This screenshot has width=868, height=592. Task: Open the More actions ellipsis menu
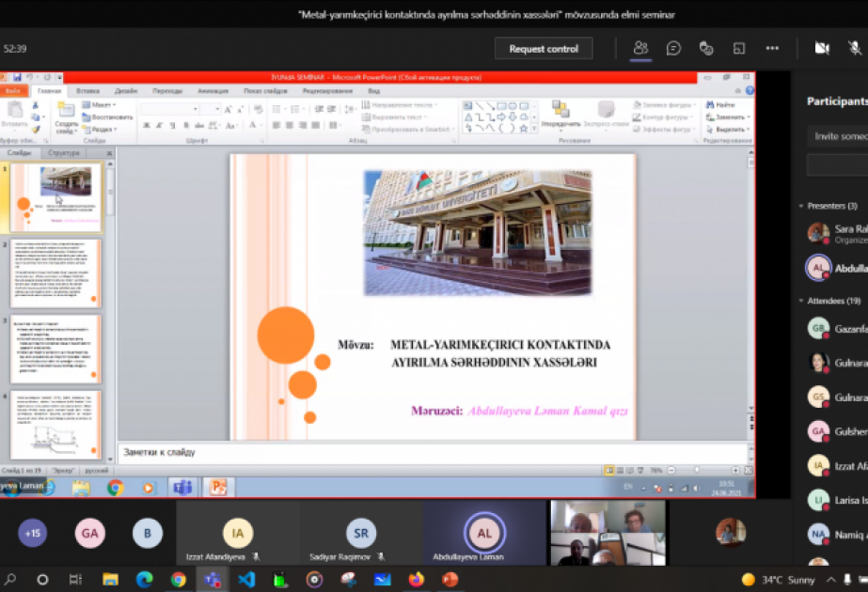click(772, 49)
